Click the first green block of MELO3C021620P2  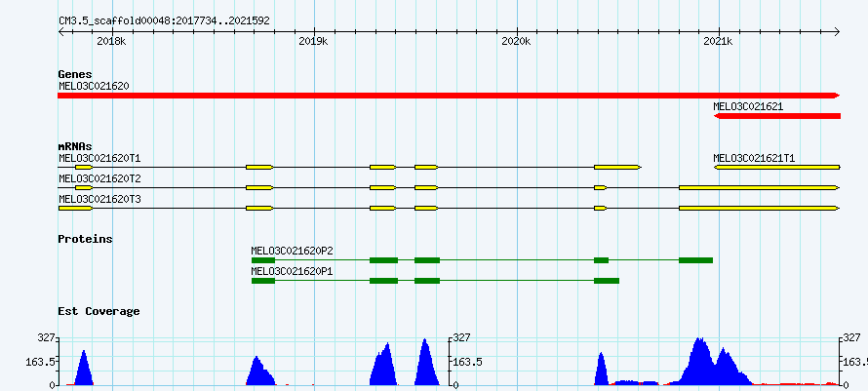click(x=263, y=260)
